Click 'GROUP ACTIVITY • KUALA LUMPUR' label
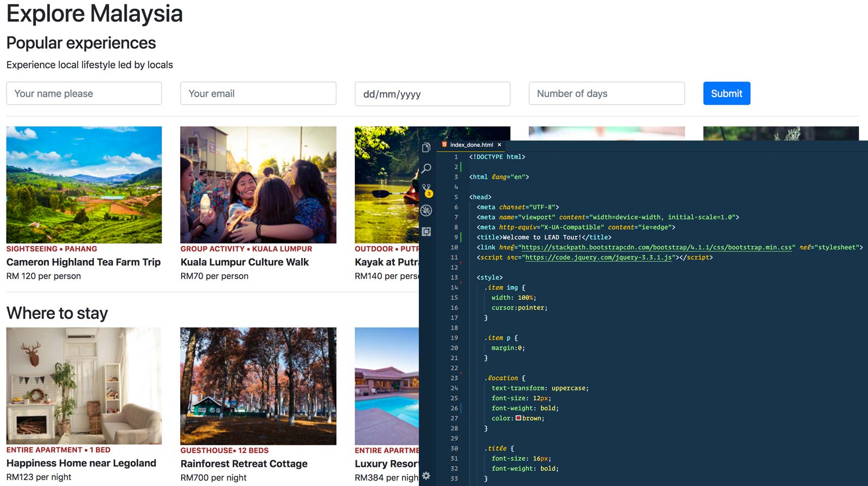The image size is (868, 486). pos(246,249)
